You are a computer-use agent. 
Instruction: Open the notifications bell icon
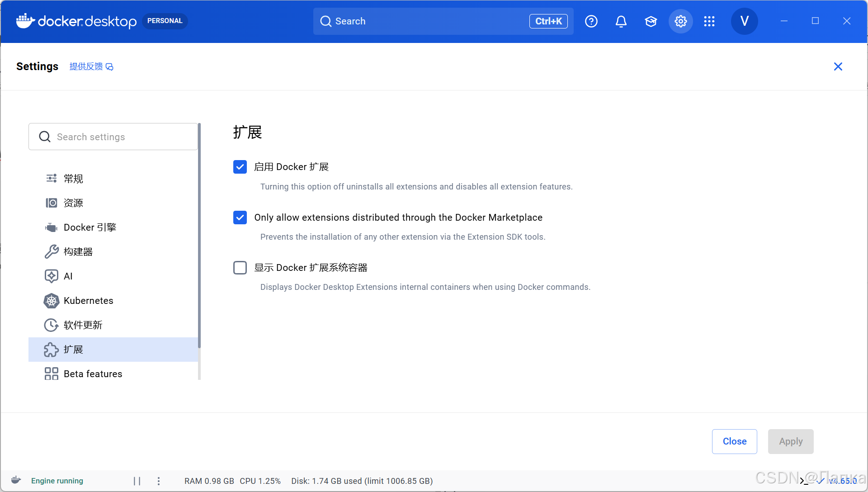point(621,21)
